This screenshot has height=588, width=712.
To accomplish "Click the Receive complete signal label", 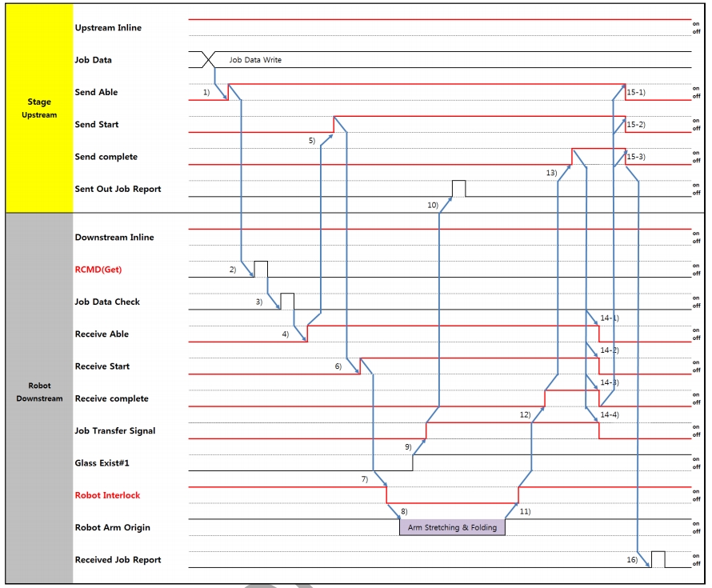I will point(111,398).
